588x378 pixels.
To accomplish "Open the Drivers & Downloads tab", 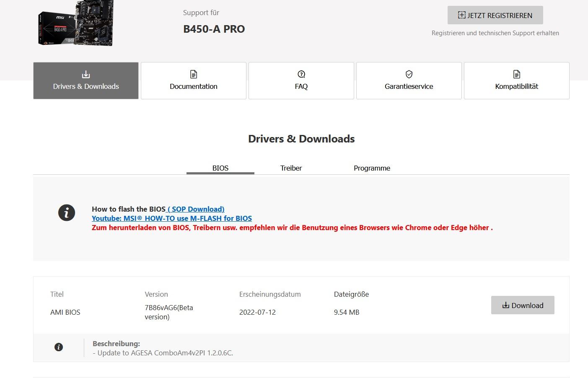I will pyautogui.click(x=86, y=80).
